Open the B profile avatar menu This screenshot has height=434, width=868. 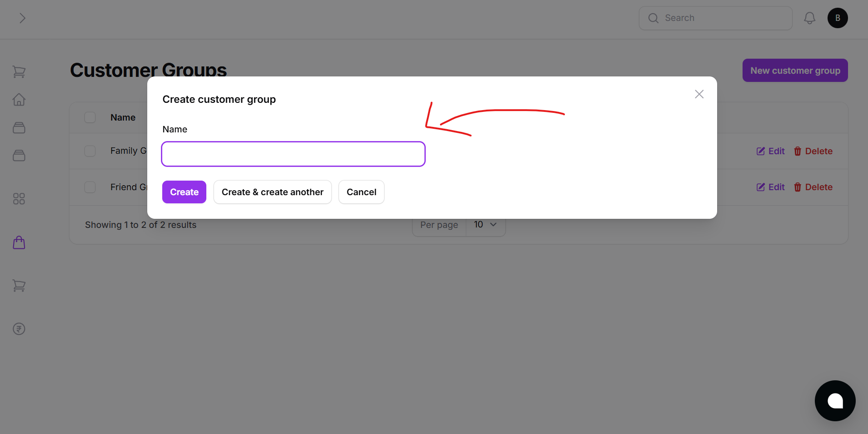pos(838,18)
